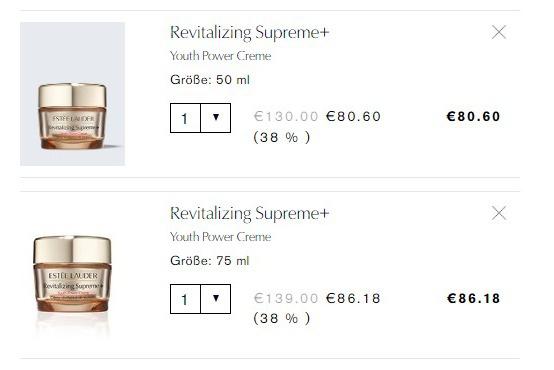The height and width of the screenshot is (370, 554).
Task: Click Youth Power Creme subtitle of 75 ml item
Action: [x=220, y=237]
